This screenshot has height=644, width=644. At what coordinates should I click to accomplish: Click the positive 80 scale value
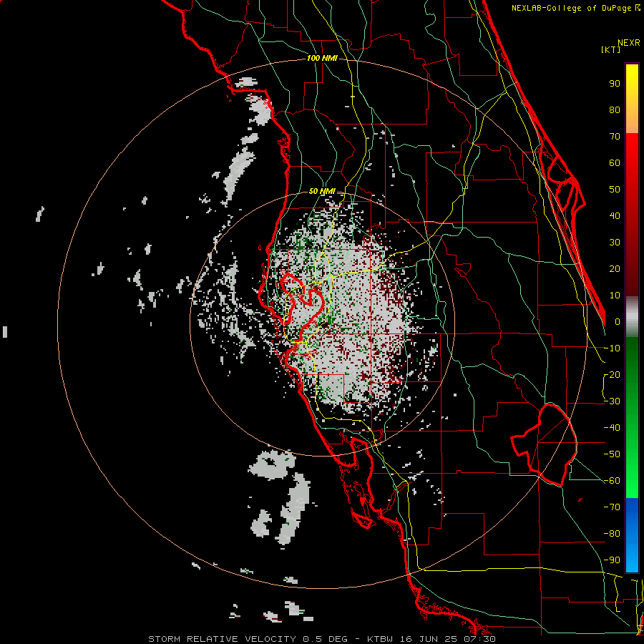coord(615,110)
